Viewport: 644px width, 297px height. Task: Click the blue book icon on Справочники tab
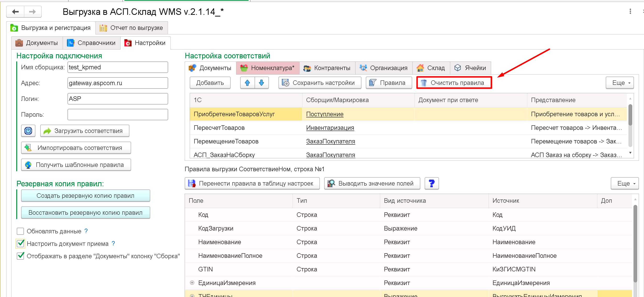click(x=71, y=43)
